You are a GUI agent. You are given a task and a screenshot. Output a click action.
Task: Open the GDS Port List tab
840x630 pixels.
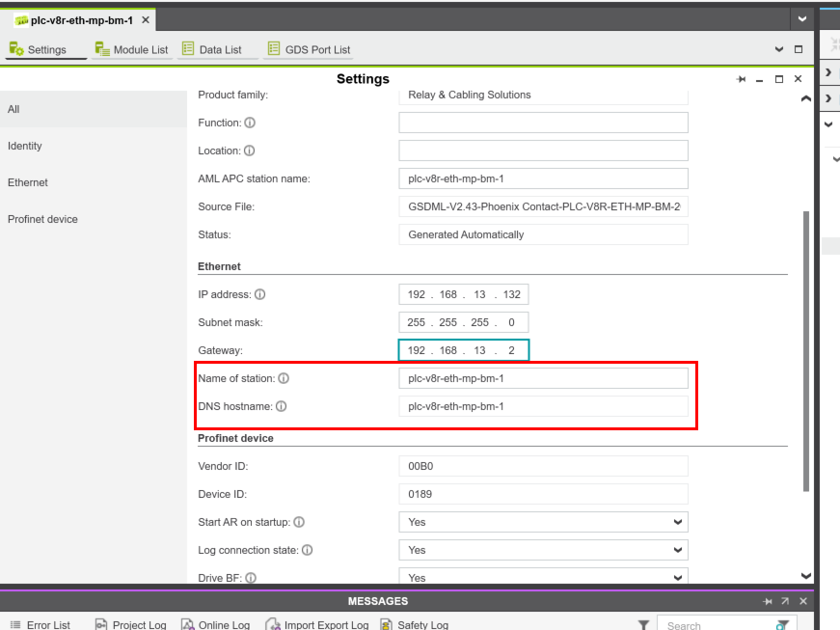[309, 49]
